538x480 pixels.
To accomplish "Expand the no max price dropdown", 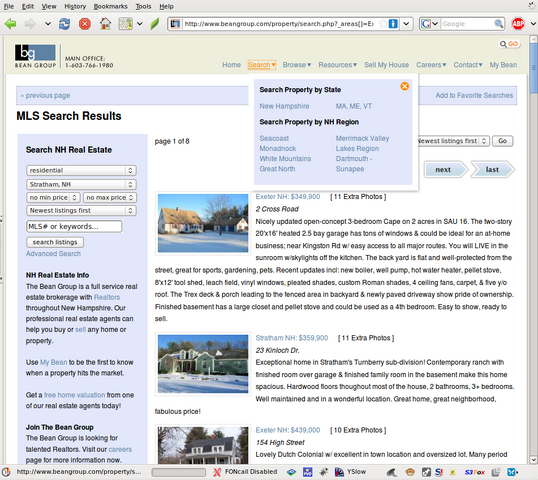I will pos(109,197).
